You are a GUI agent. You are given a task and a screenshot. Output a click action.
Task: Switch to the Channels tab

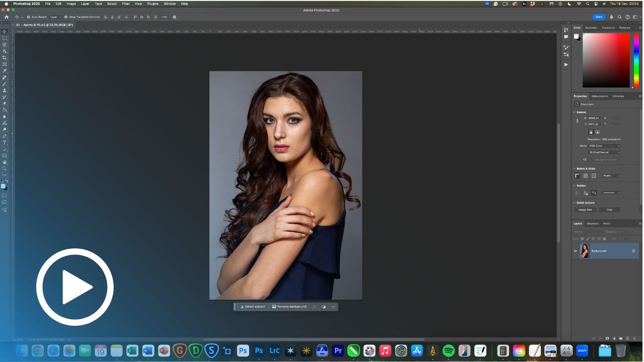[593, 223]
